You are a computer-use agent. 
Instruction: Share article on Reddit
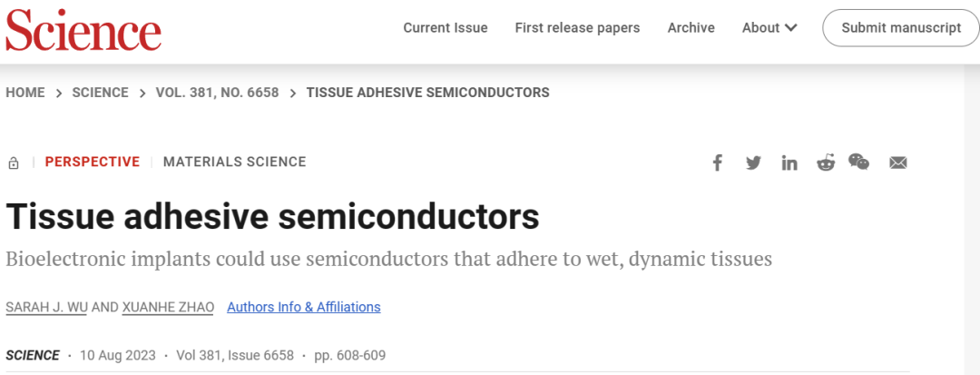(x=826, y=163)
